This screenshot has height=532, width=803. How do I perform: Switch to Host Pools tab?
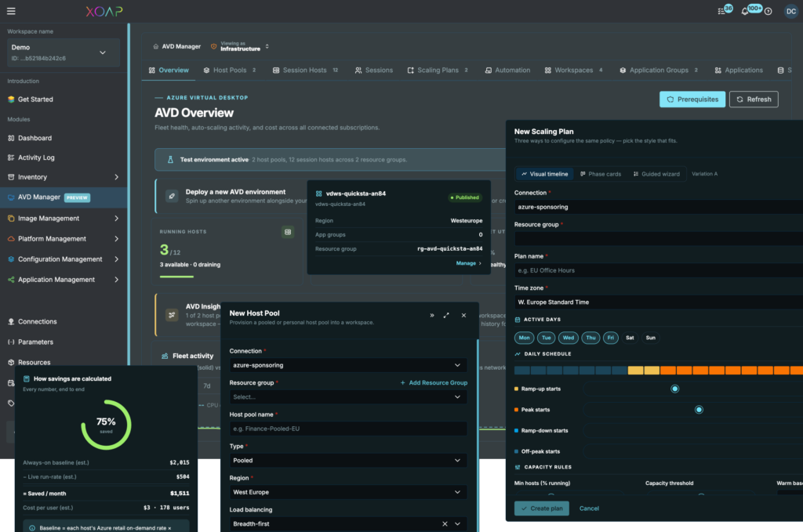click(230, 70)
